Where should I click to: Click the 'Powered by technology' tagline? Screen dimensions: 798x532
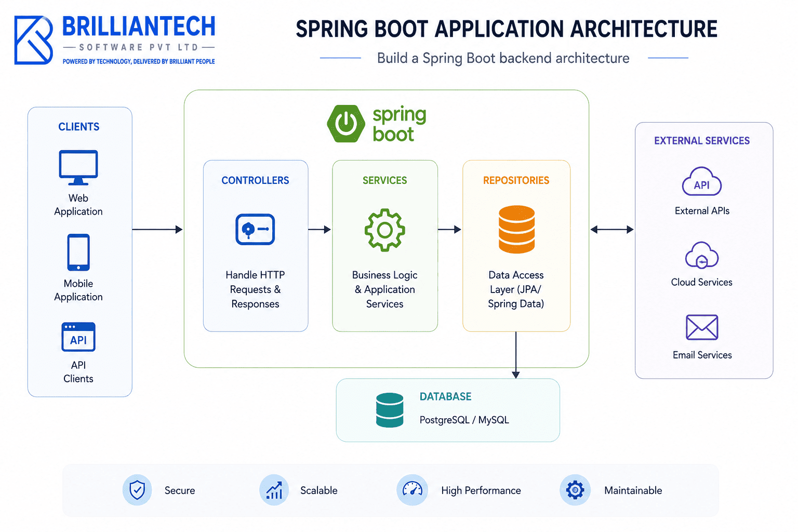(x=139, y=61)
